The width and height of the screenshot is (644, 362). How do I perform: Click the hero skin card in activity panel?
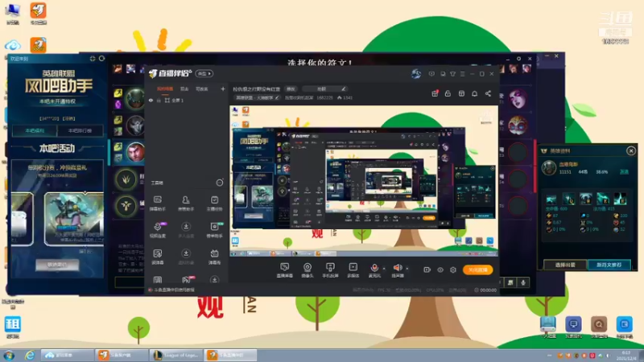point(73,218)
